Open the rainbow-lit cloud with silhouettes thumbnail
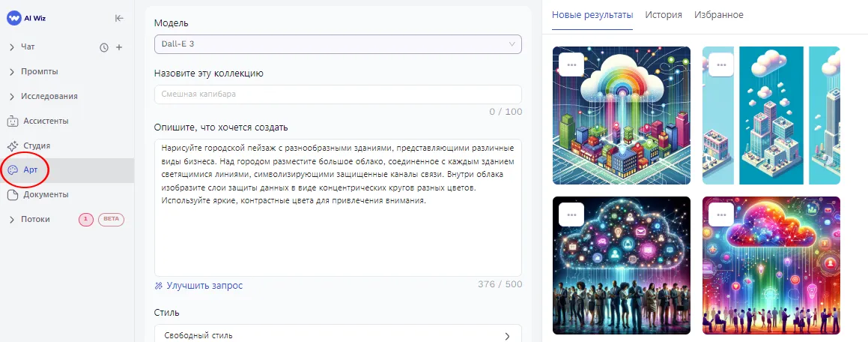 click(771, 265)
